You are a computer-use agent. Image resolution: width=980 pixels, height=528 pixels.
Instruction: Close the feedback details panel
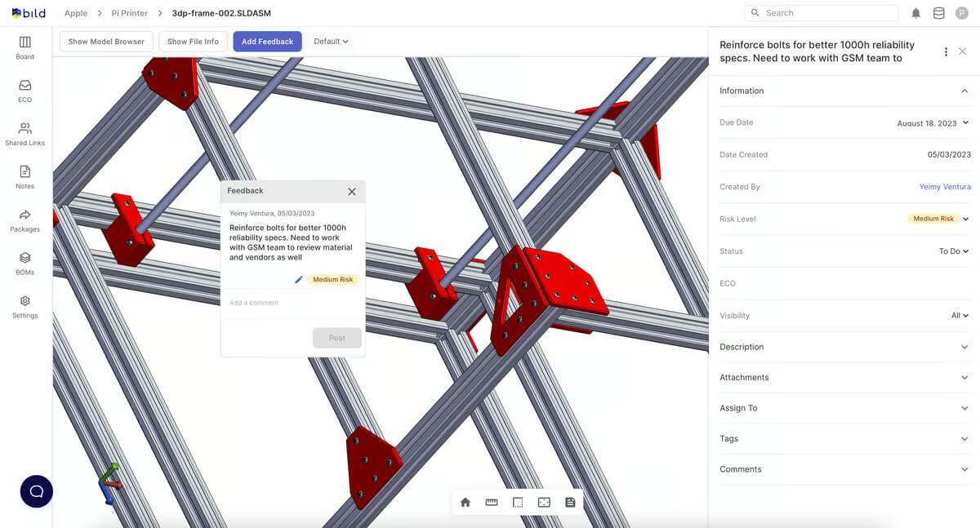[x=963, y=51]
